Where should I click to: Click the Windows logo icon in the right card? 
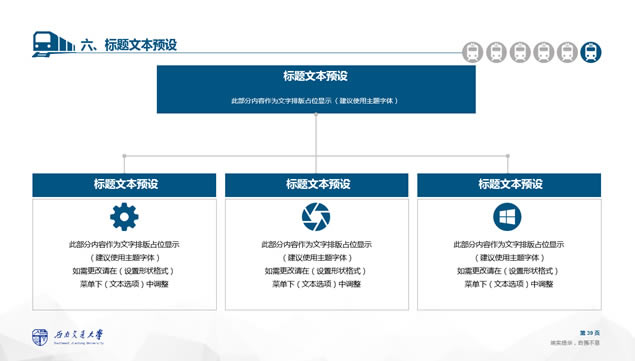(x=507, y=217)
